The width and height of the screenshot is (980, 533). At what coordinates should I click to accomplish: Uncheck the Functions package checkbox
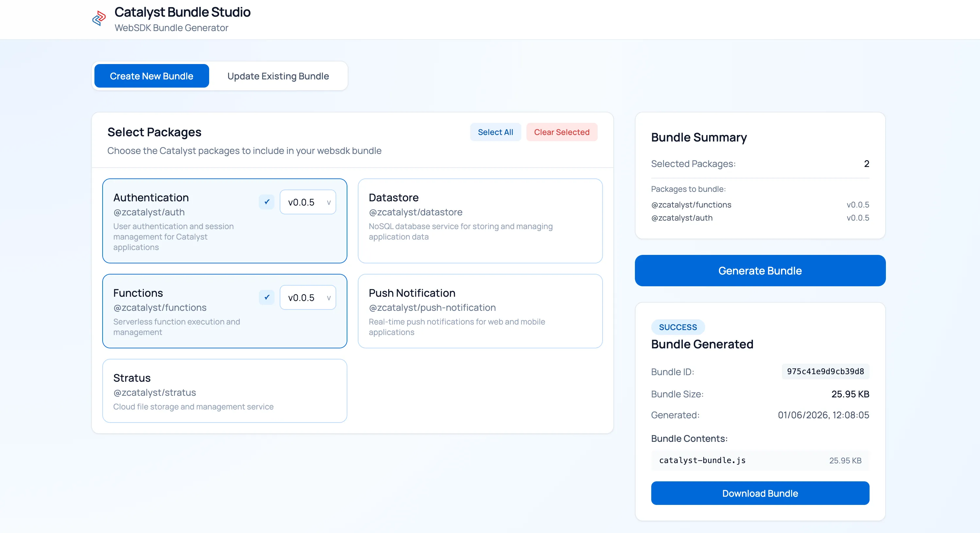pos(267,297)
